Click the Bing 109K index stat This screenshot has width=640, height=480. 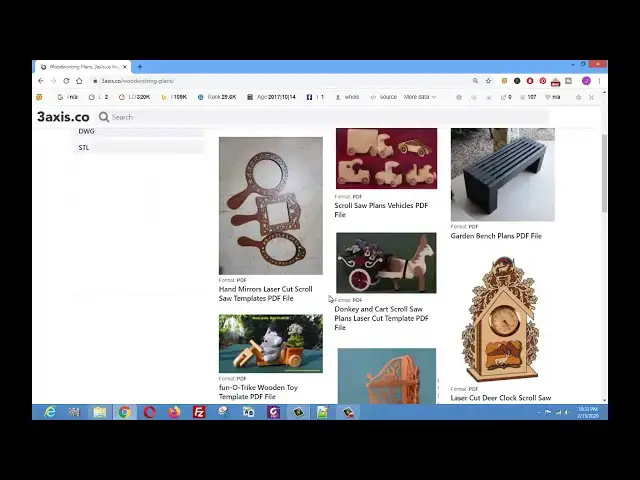tap(174, 97)
